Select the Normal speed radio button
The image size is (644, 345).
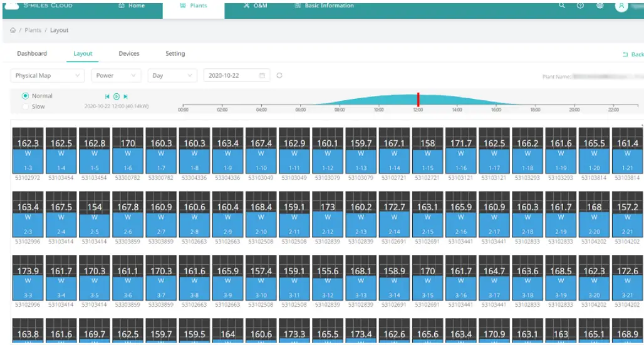pyautogui.click(x=26, y=96)
